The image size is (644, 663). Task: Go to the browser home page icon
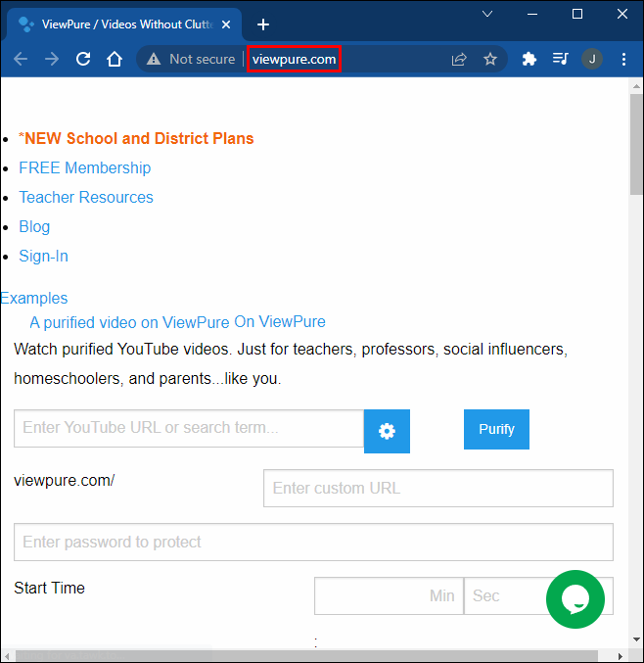tap(115, 59)
